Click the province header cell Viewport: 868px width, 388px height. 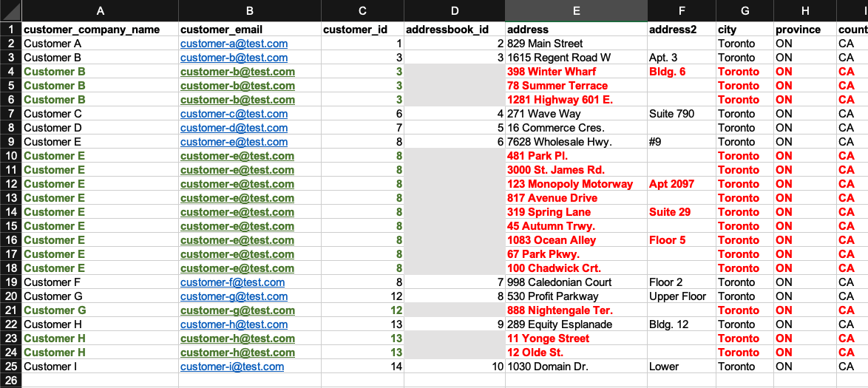tap(805, 30)
